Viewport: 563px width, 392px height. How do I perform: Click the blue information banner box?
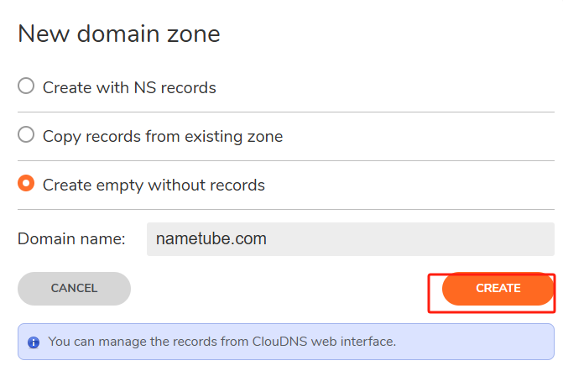click(x=286, y=342)
